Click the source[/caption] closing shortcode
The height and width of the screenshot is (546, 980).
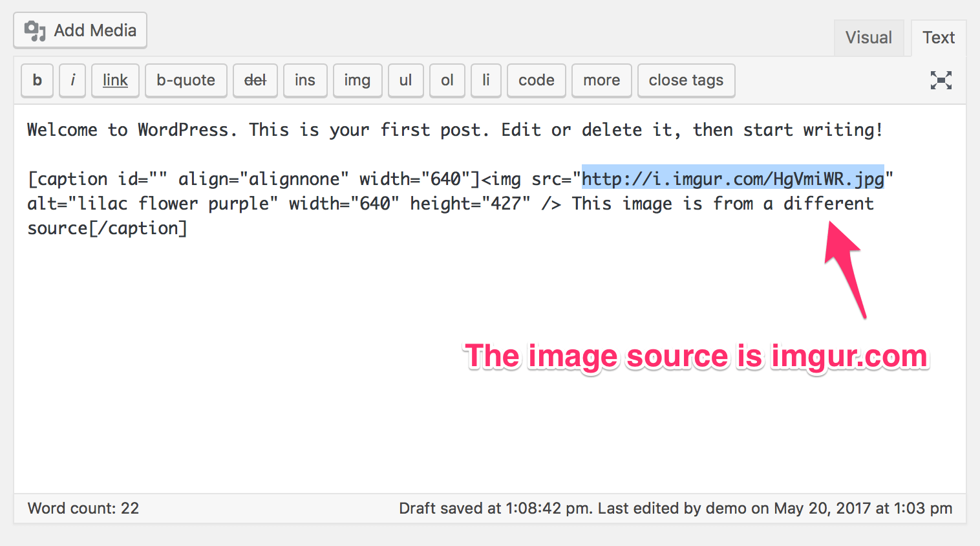pyautogui.click(x=107, y=228)
